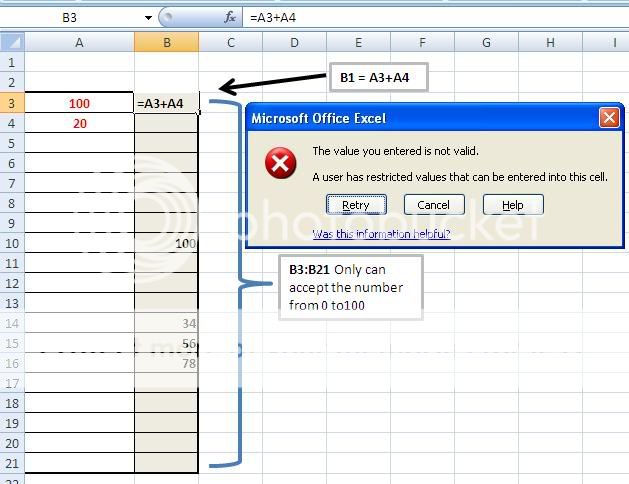Click the Name Box showing B3
The height and width of the screenshot is (484, 629).
[70, 18]
